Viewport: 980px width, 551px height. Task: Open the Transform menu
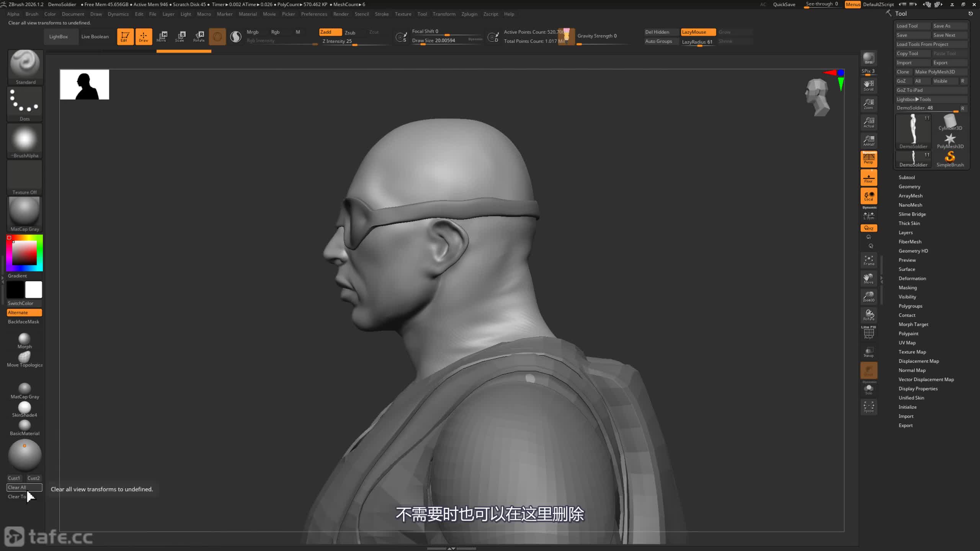coord(444,14)
